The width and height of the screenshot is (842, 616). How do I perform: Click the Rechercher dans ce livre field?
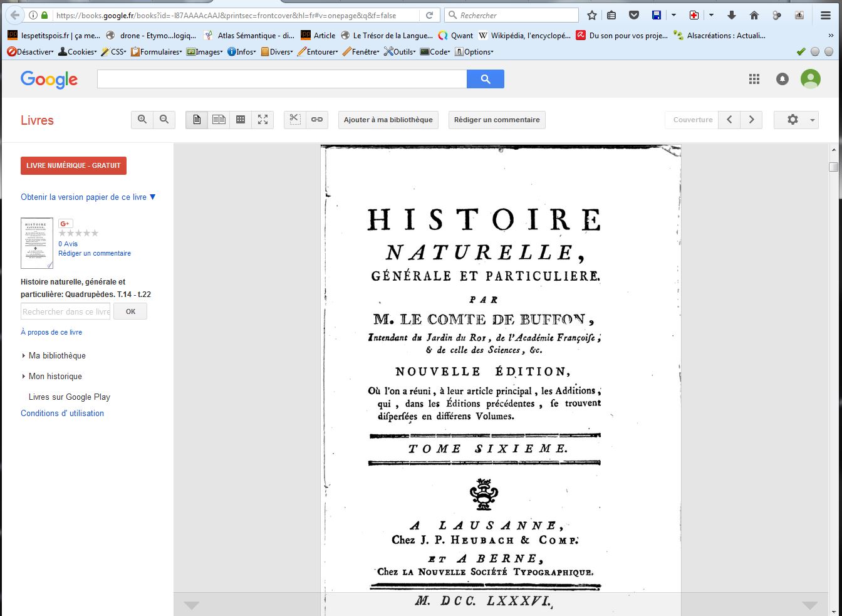coord(66,311)
